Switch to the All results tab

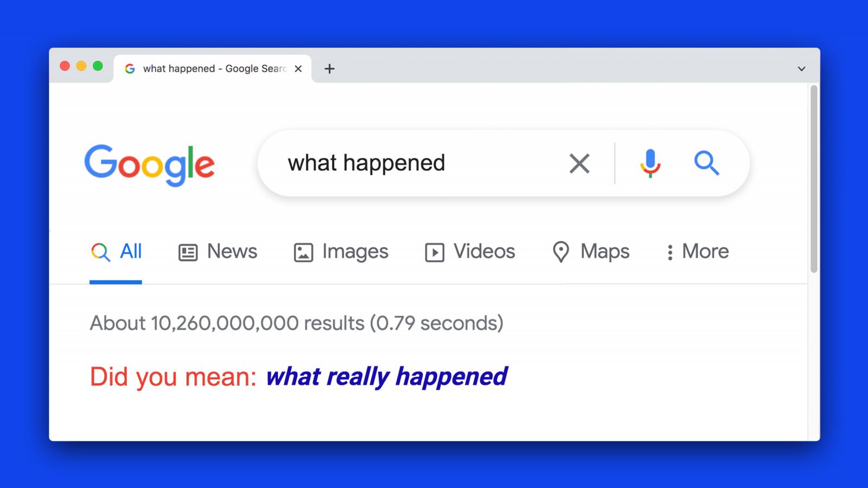[x=116, y=252]
